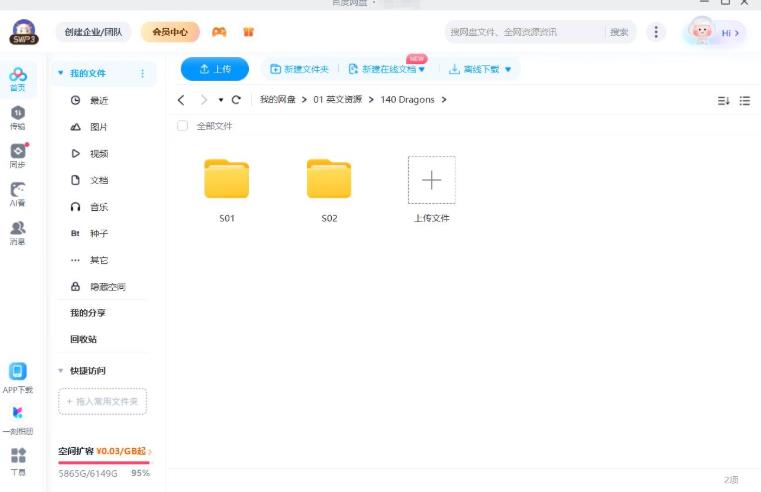Click the storage usage progress bar

coord(104,462)
